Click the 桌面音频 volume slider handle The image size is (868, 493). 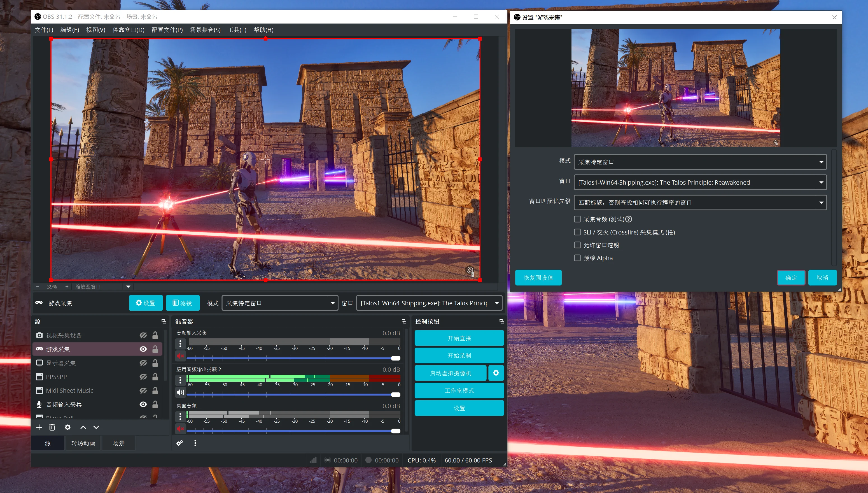(x=395, y=431)
